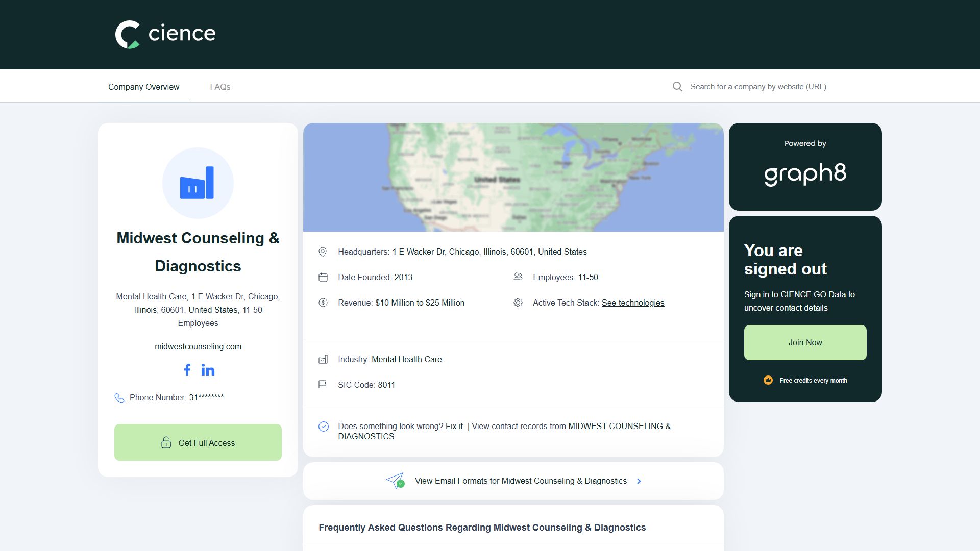980x551 pixels.
Task: Click the Get Full Access button
Action: click(198, 442)
